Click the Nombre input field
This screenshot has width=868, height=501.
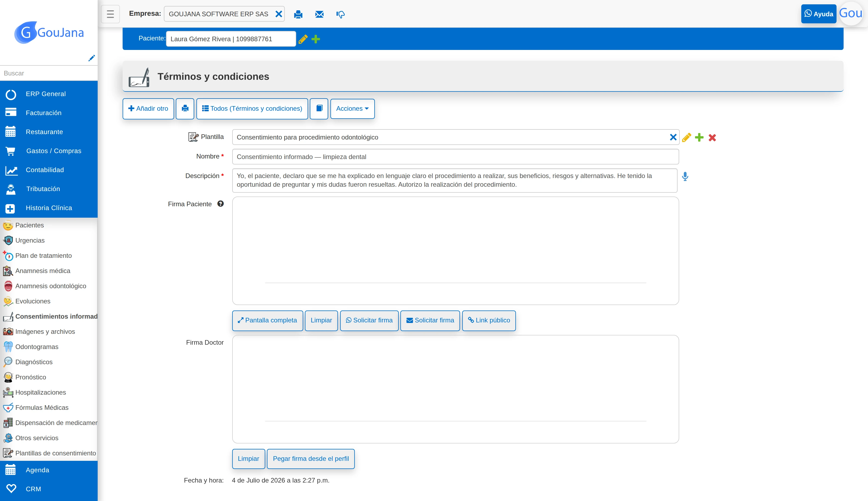[455, 157]
